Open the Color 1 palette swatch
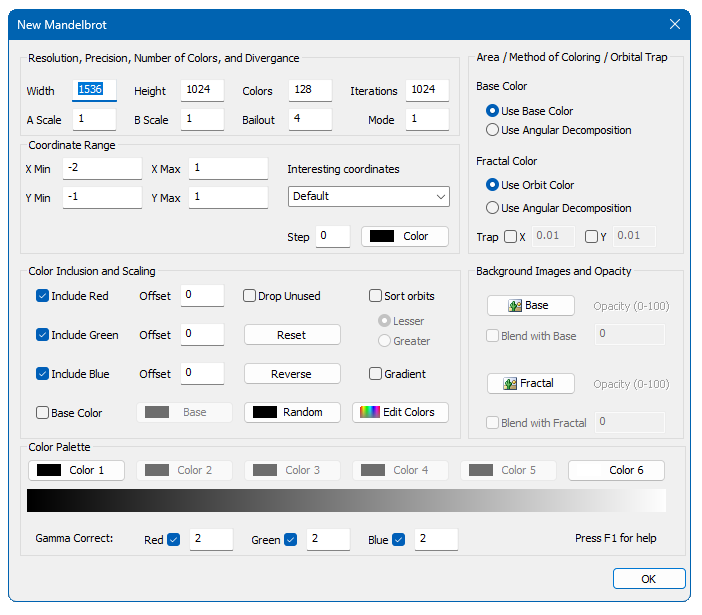702x615 pixels. [x=76, y=470]
